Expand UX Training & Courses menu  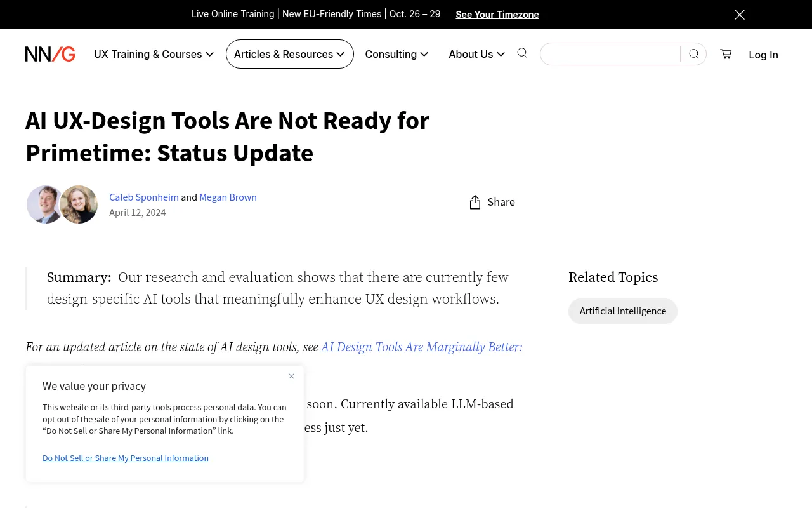[154, 54]
